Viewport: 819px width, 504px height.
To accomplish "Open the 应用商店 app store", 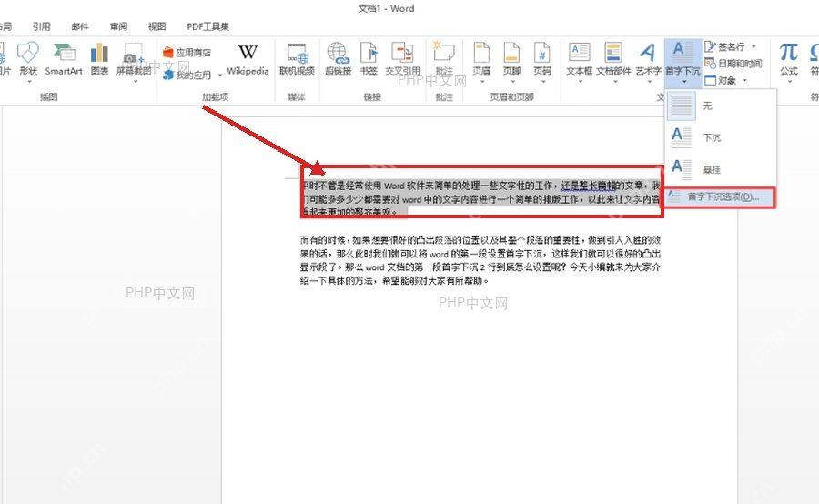I will (x=187, y=52).
